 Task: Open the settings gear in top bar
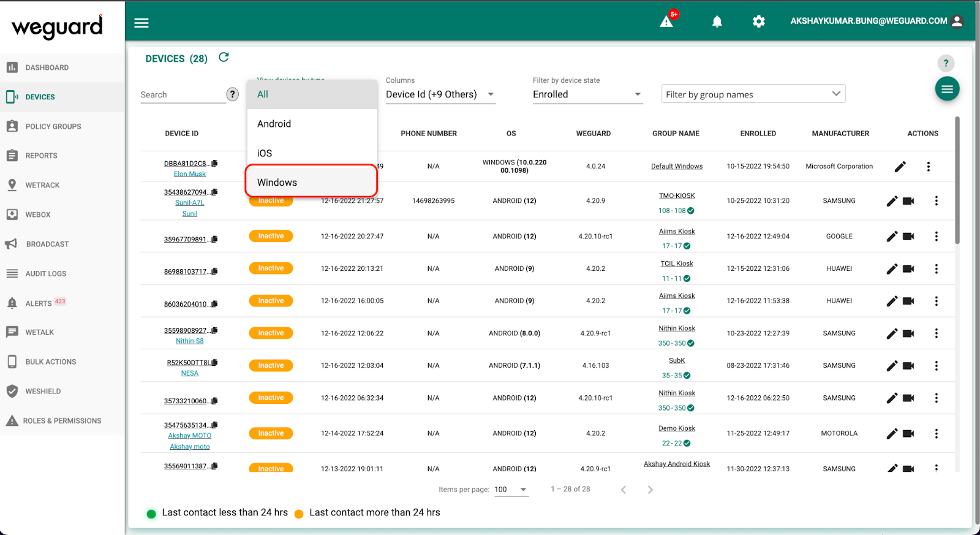pyautogui.click(x=759, y=21)
